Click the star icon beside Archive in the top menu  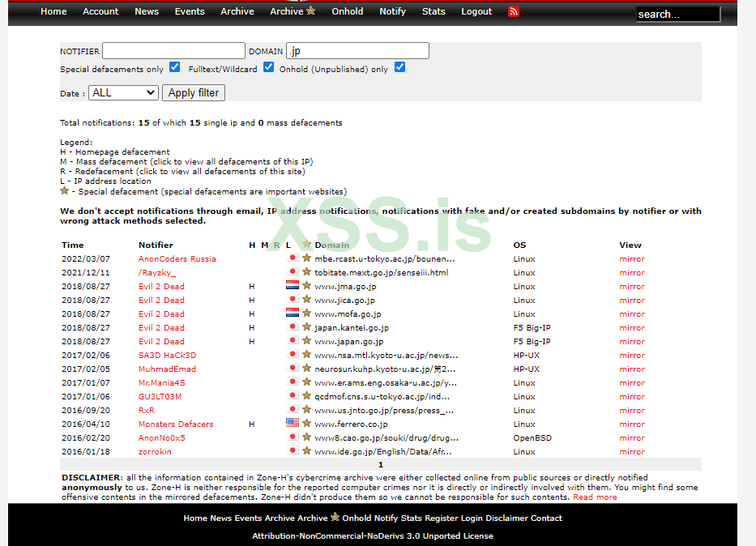click(311, 10)
